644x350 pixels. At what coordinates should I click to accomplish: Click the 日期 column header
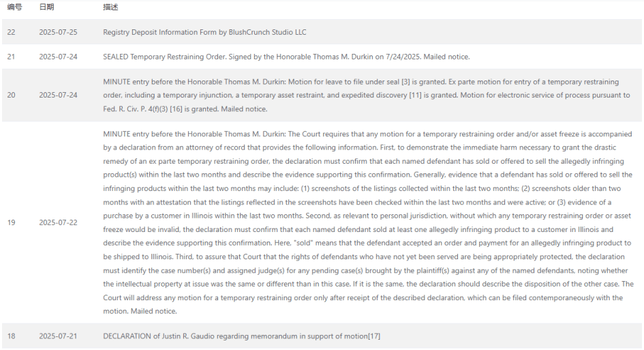(x=46, y=7)
